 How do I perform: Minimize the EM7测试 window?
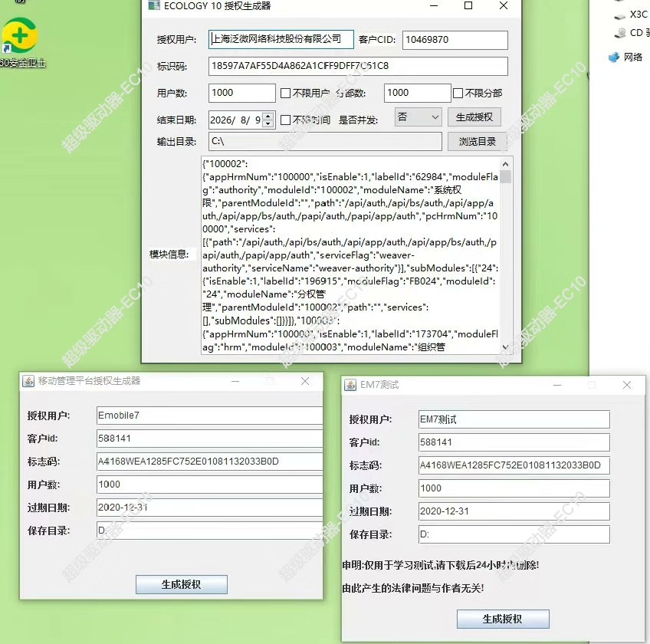point(557,385)
